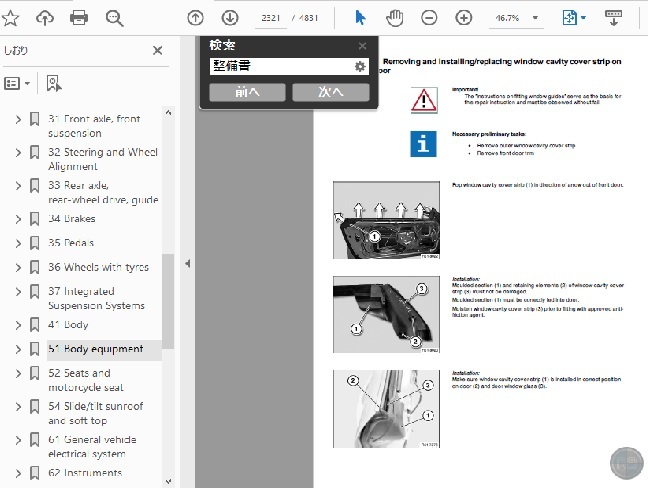Click the bookmarks panel scrollbar thumb

click(168, 301)
